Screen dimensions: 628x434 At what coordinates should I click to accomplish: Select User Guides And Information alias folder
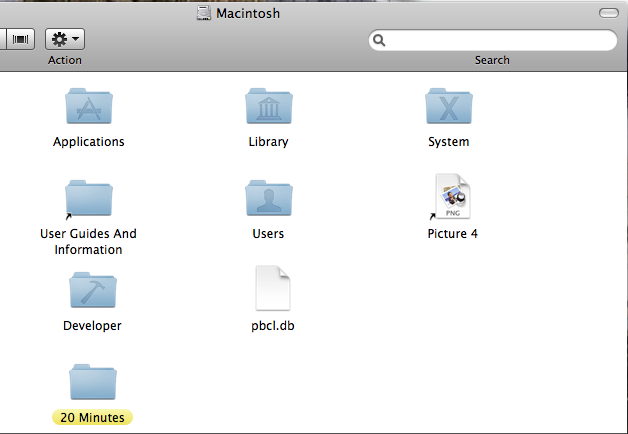coord(89,199)
